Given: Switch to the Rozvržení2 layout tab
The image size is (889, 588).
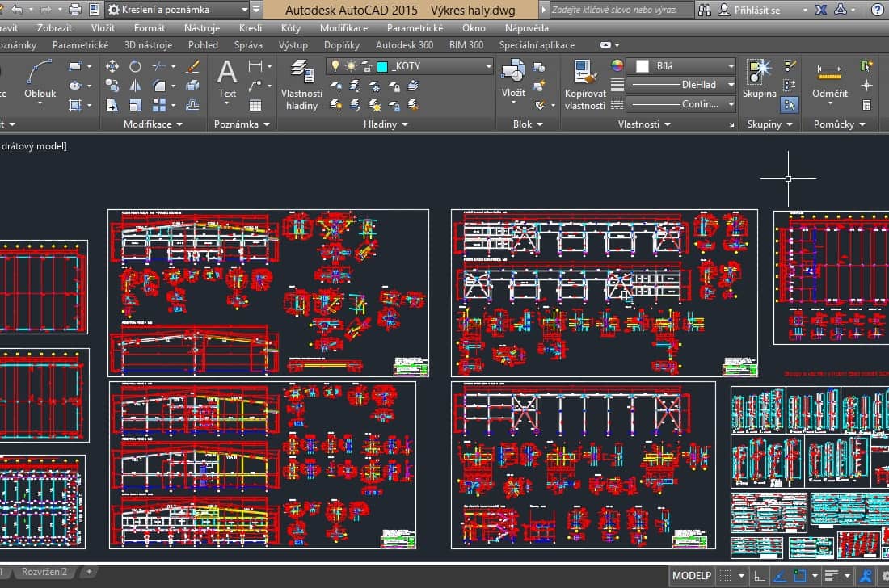Looking at the screenshot, I should [44, 572].
